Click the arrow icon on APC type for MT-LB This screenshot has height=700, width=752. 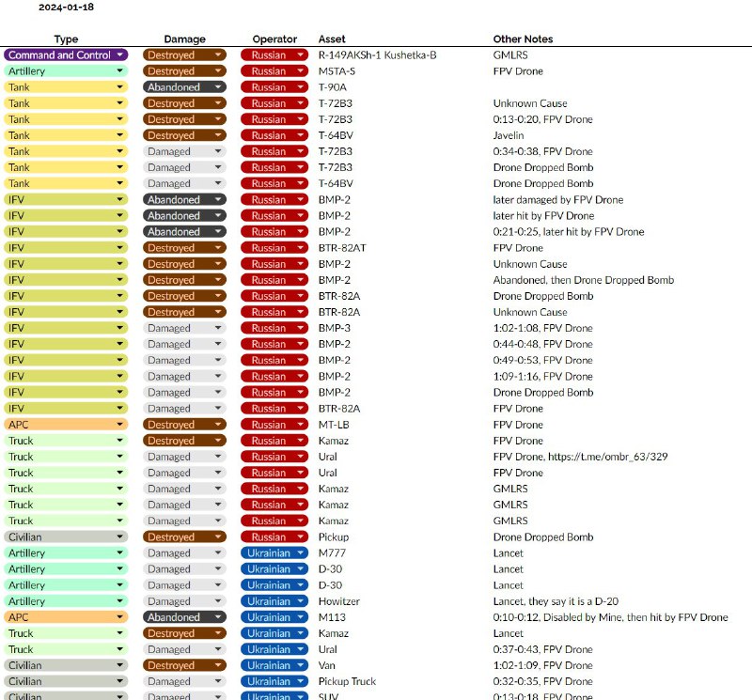(120, 425)
